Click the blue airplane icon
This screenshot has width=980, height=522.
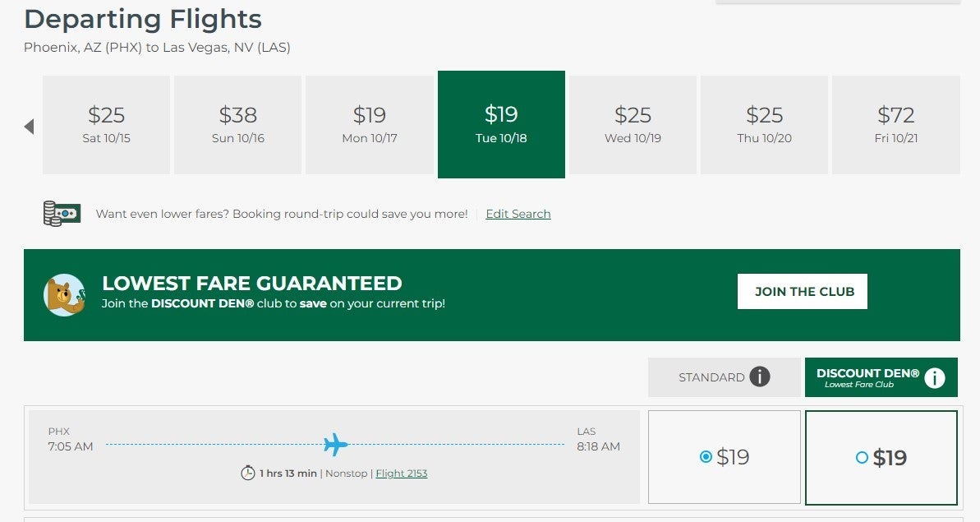click(335, 445)
